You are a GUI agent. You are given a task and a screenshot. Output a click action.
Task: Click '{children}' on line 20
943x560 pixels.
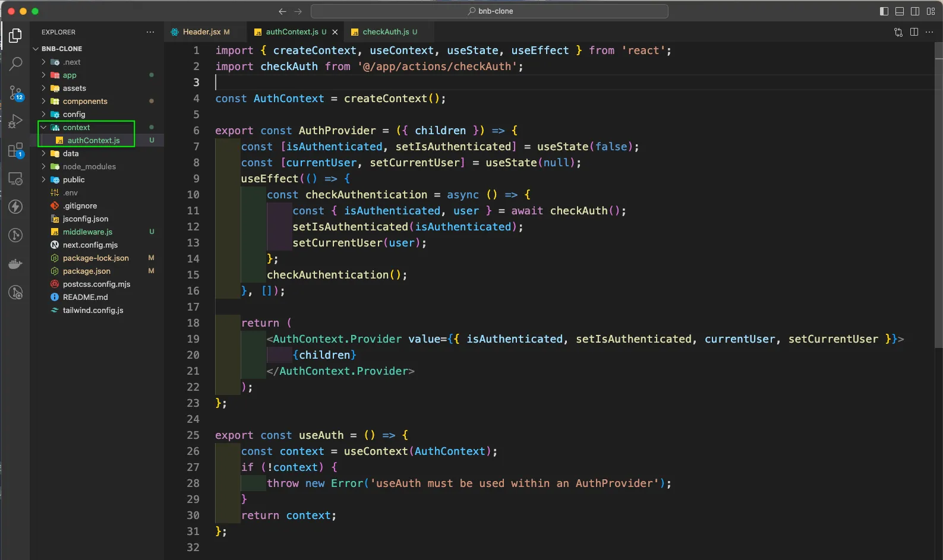(x=324, y=355)
